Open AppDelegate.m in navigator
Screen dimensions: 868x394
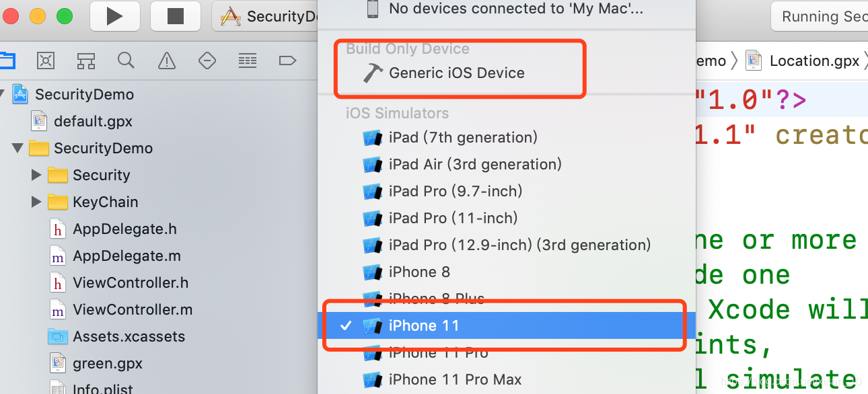[126, 255]
